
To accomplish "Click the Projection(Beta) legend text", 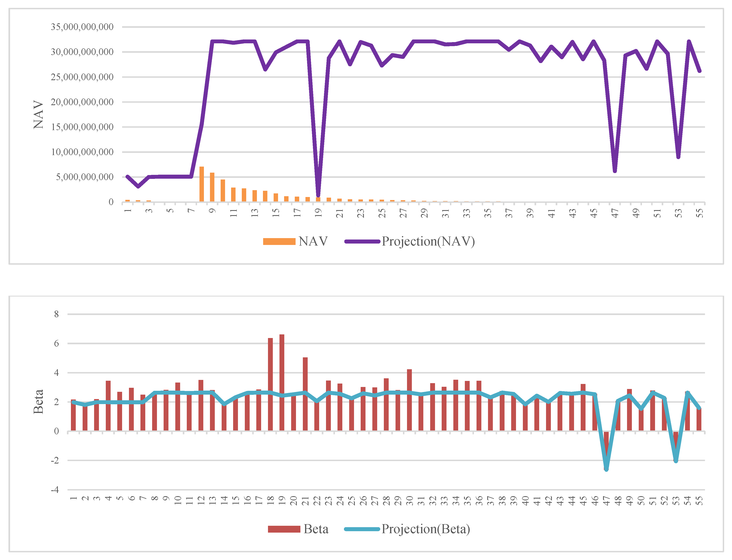I will (x=426, y=529).
